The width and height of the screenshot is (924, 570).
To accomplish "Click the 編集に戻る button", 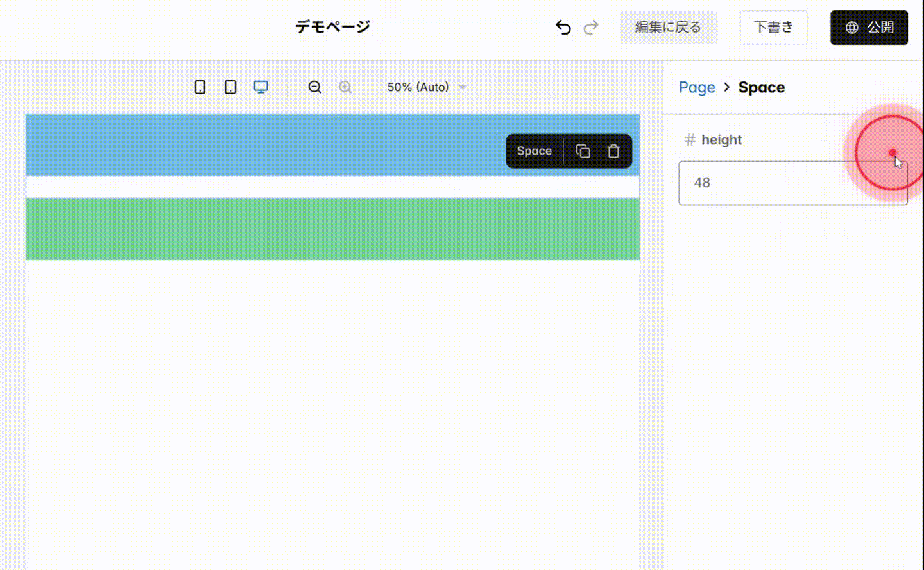I will [x=669, y=27].
